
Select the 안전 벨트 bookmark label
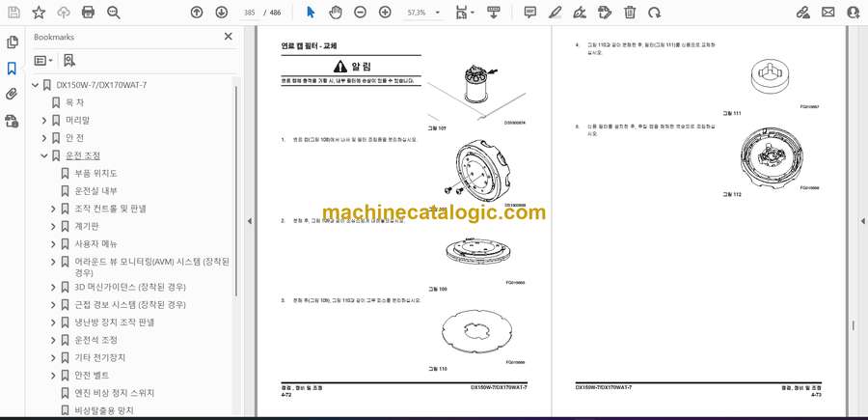92,376
